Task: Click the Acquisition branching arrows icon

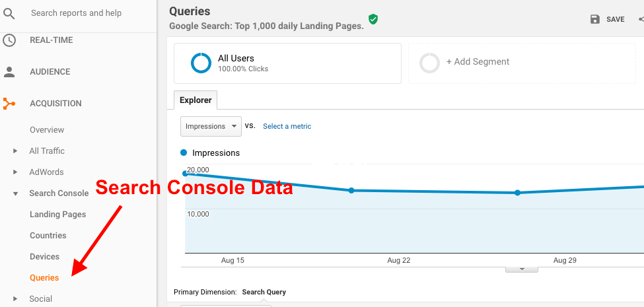Action: (9, 104)
